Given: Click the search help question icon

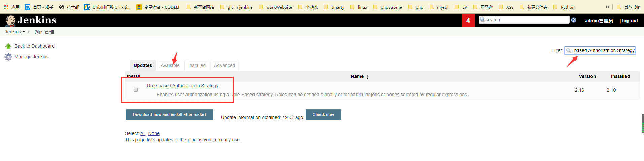Looking at the screenshot, I should (574, 20).
